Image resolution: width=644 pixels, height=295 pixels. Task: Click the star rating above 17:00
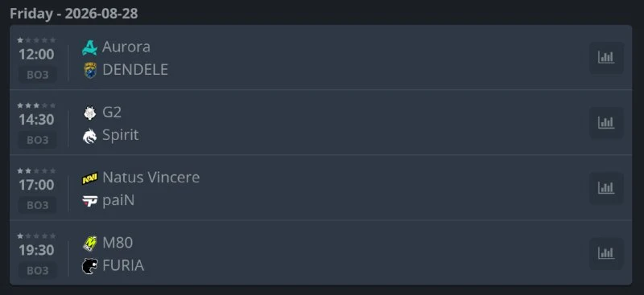pyautogui.click(x=36, y=170)
